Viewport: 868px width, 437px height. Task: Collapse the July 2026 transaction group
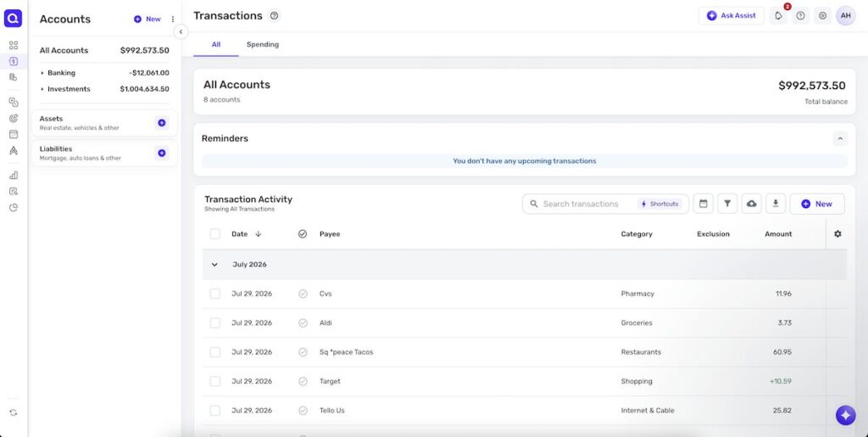214,265
